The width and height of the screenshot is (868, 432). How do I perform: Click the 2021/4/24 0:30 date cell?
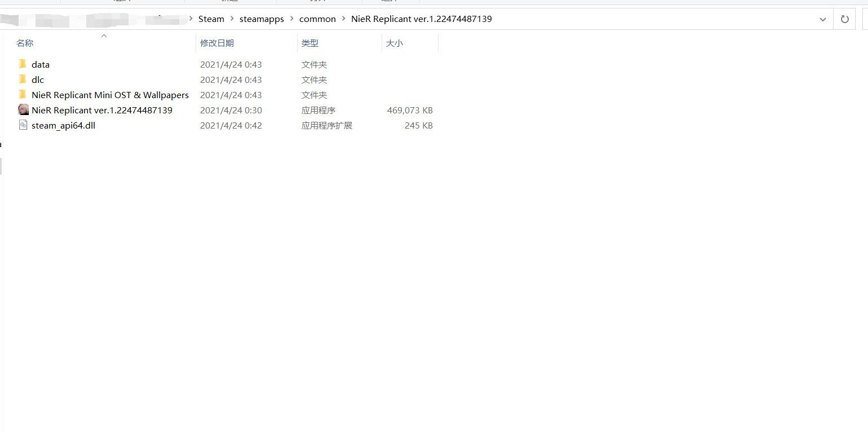click(231, 110)
